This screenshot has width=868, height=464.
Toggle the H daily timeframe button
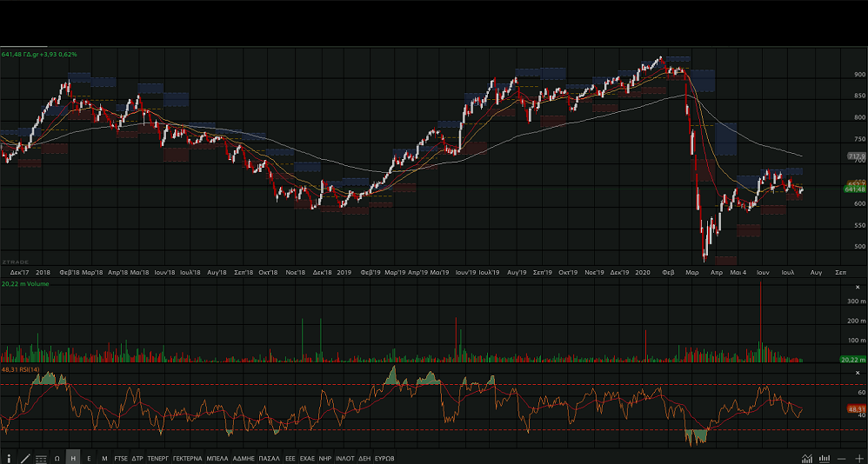[74, 457]
